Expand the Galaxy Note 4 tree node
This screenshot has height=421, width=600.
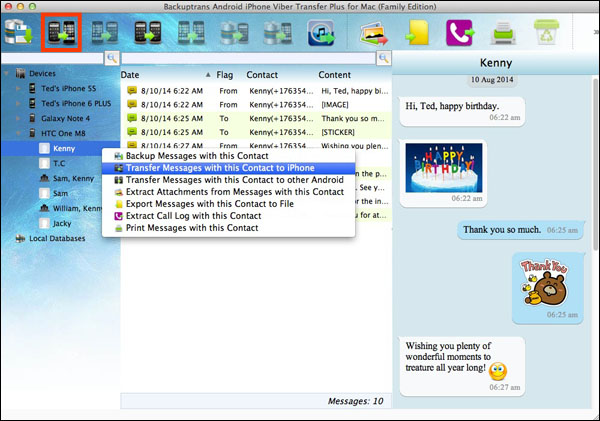pos(18,118)
